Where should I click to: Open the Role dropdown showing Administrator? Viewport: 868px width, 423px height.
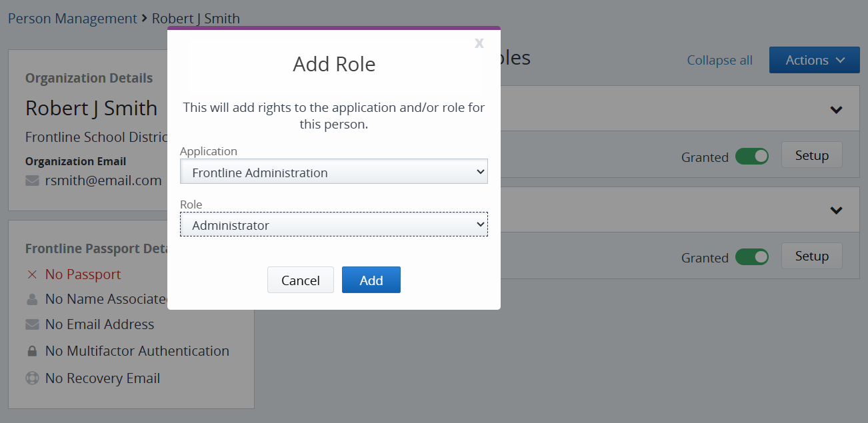pos(334,224)
